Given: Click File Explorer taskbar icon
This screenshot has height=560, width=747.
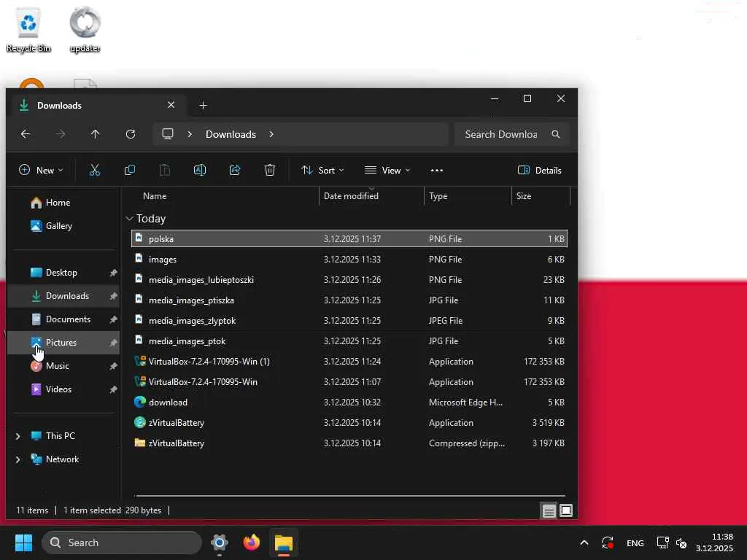Looking at the screenshot, I should pyautogui.click(x=284, y=542).
